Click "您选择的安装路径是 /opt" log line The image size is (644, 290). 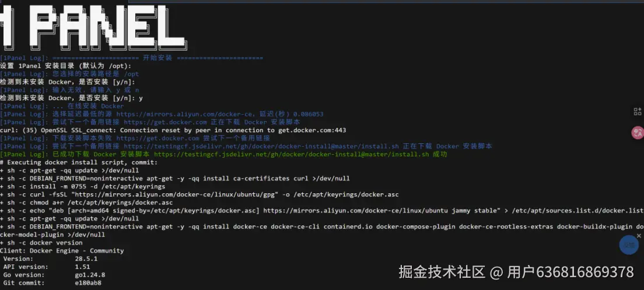[69, 74]
